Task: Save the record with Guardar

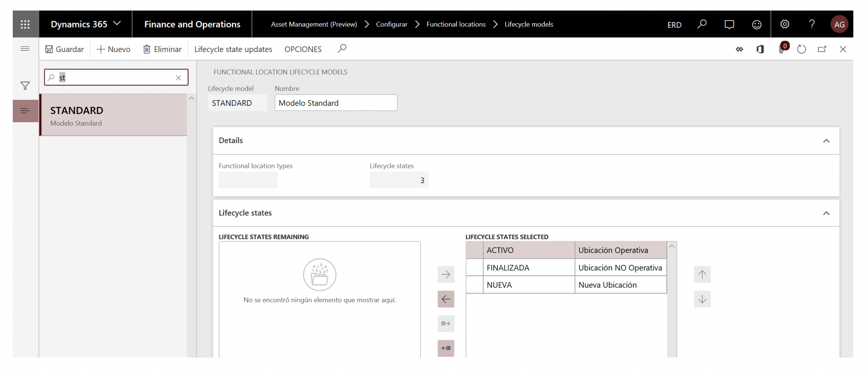Action: pos(65,49)
